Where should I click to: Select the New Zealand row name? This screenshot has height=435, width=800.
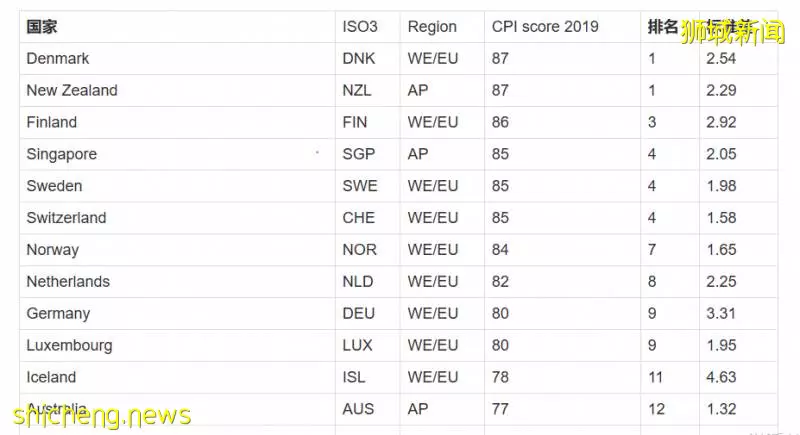[x=72, y=90]
